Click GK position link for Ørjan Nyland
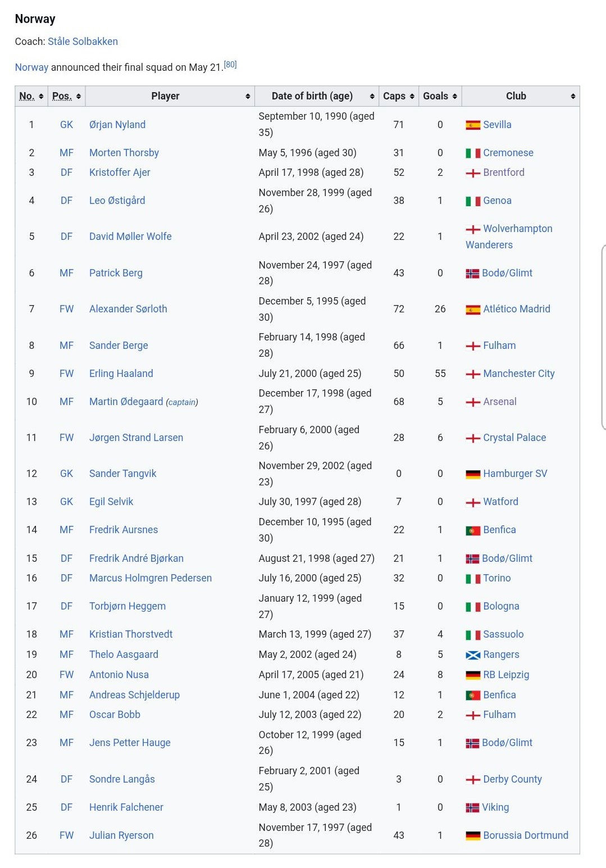The height and width of the screenshot is (868, 606). tap(66, 125)
